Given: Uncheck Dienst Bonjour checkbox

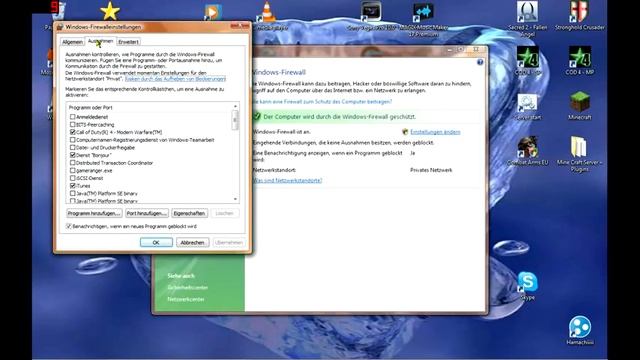Looking at the screenshot, I should click(x=73, y=155).
